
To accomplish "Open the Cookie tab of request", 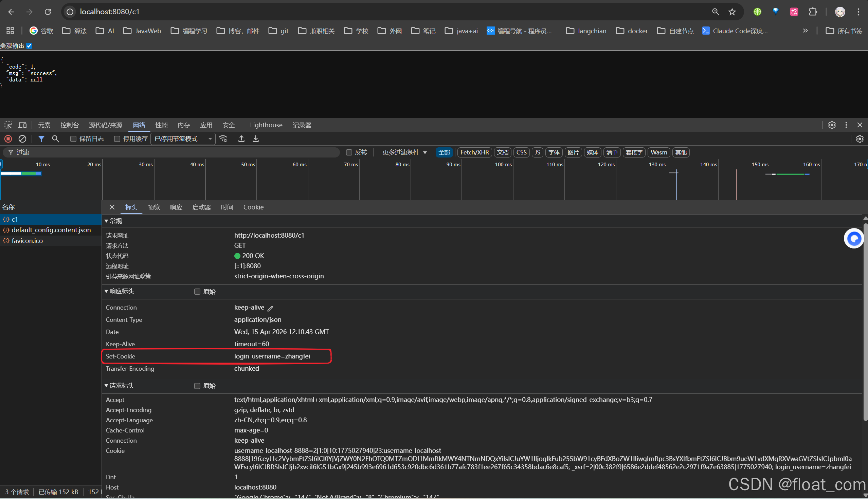I will [253, 207].
